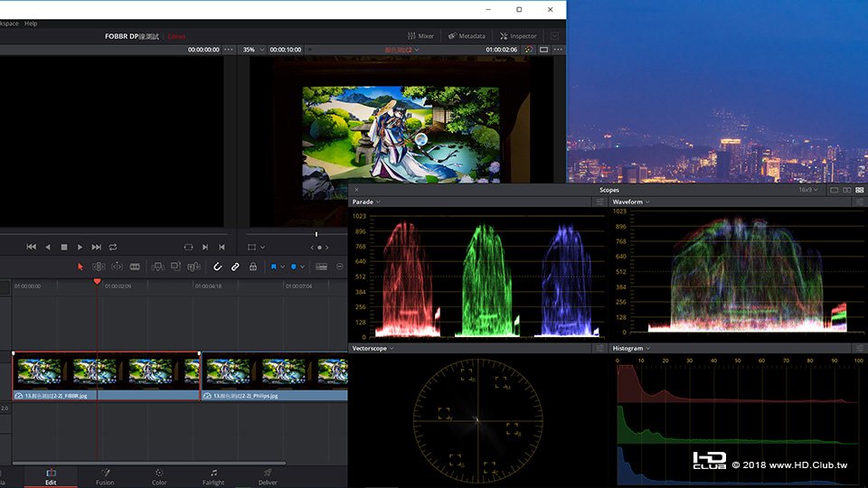Toggle the position lock padlock icon

[x=253, y=267]
